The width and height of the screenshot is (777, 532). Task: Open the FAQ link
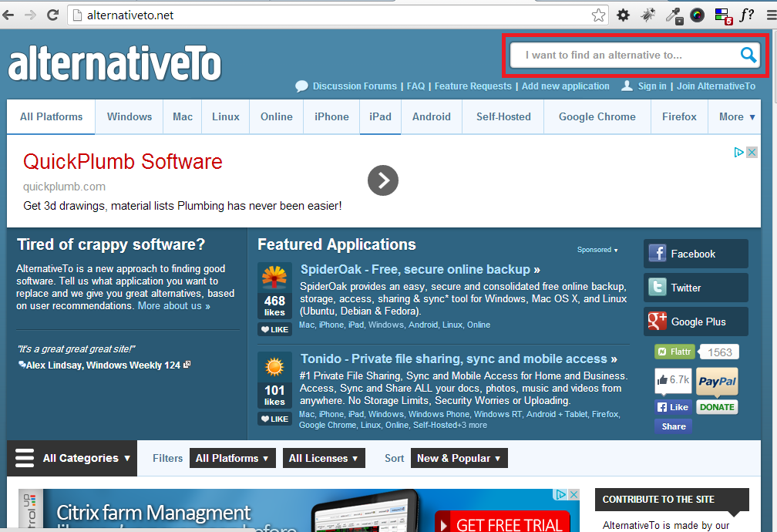point(415,86)
